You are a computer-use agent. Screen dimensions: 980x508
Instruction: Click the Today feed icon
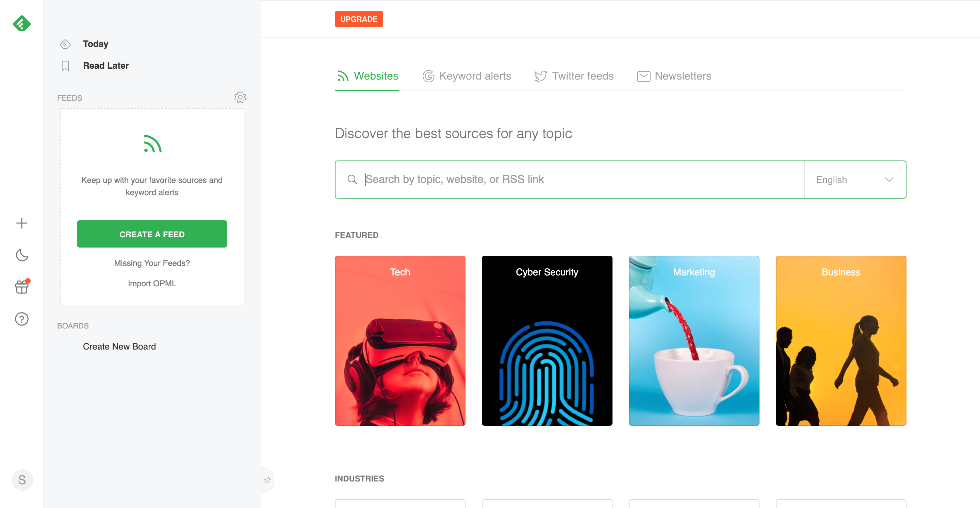(x=65, y=44)
